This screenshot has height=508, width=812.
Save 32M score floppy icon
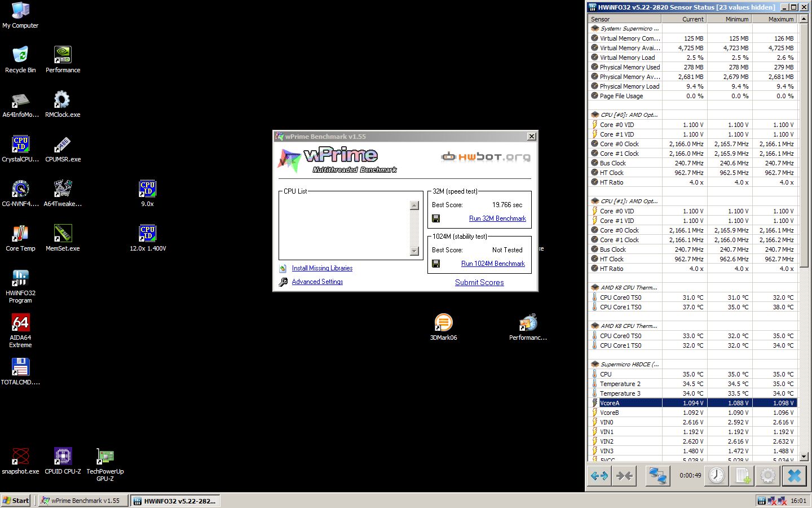[x=436, y=218]
